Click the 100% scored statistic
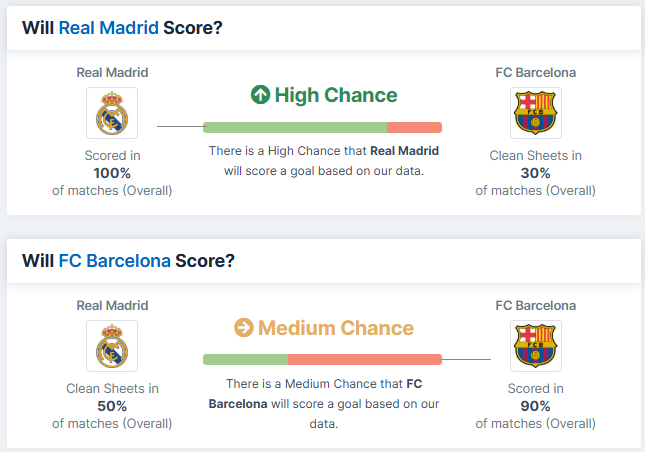This screenshot has width=645, height=452. pyautogui.click(x=112, y=173)
